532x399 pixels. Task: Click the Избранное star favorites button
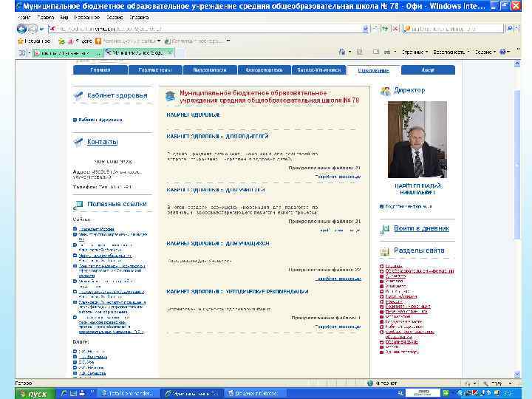pos(34,41)
